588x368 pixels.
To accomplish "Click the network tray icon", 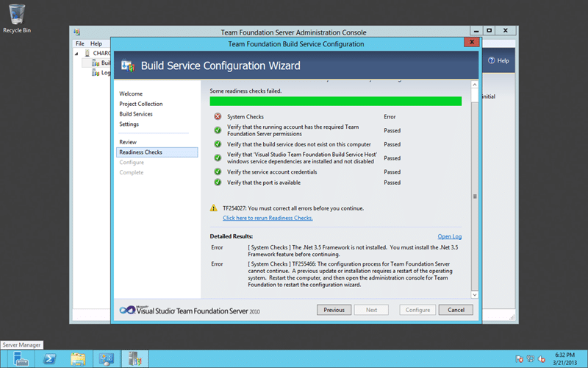I will 530,358.
